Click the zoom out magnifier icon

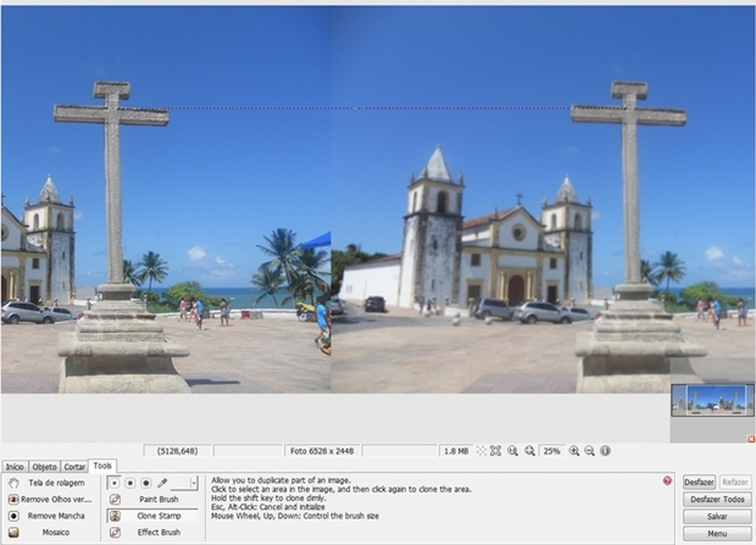(x=589, y=451)
